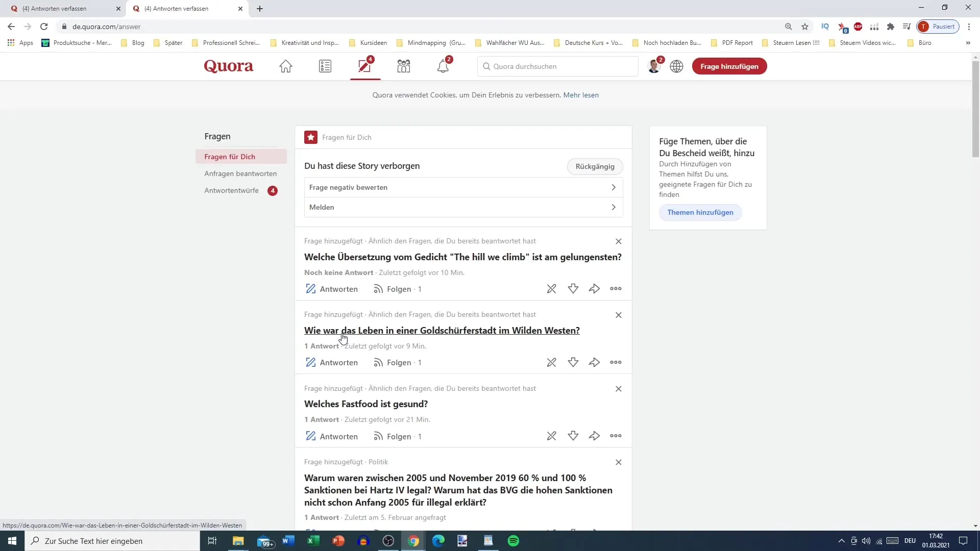Viewport: 980px width, 551px height.
Task: Click 'Rückgängig' to undo hiding story
Action: pos(595,166)
